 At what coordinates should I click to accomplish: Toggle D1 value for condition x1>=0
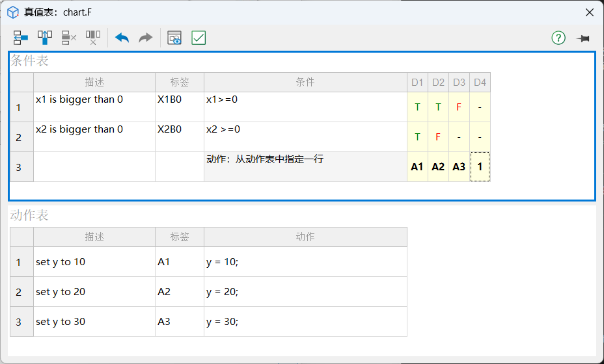(x=417, y=107)
